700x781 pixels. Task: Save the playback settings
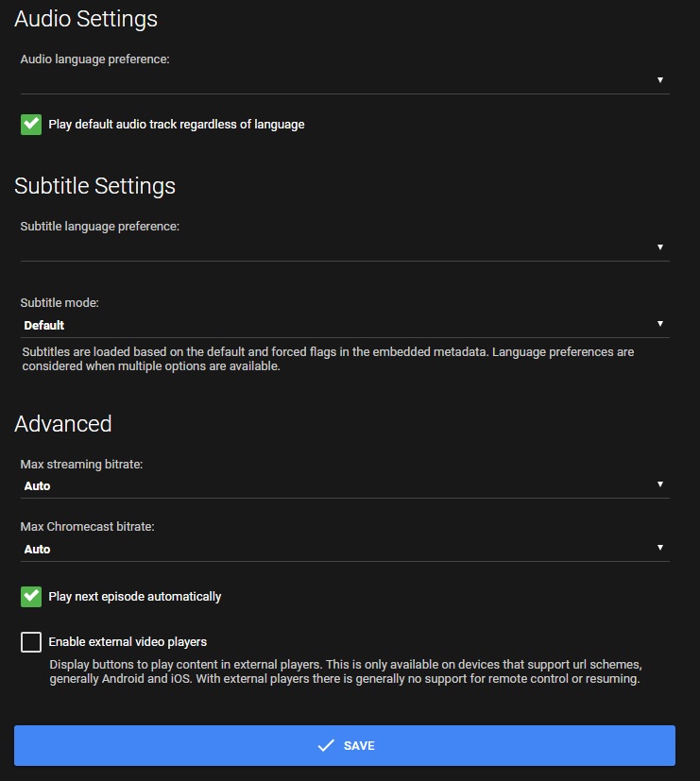[x=345, y=745]
